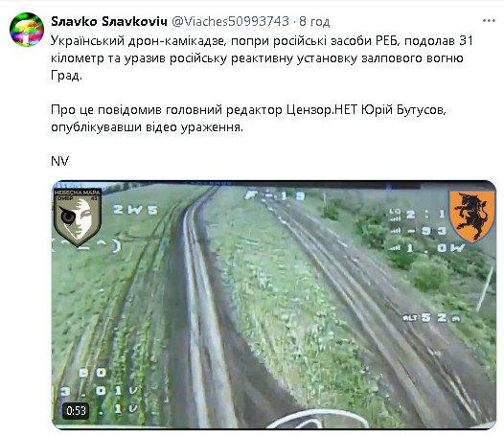
Task: Click the -93 signal strength indicator
Action: tap(418, 231)
